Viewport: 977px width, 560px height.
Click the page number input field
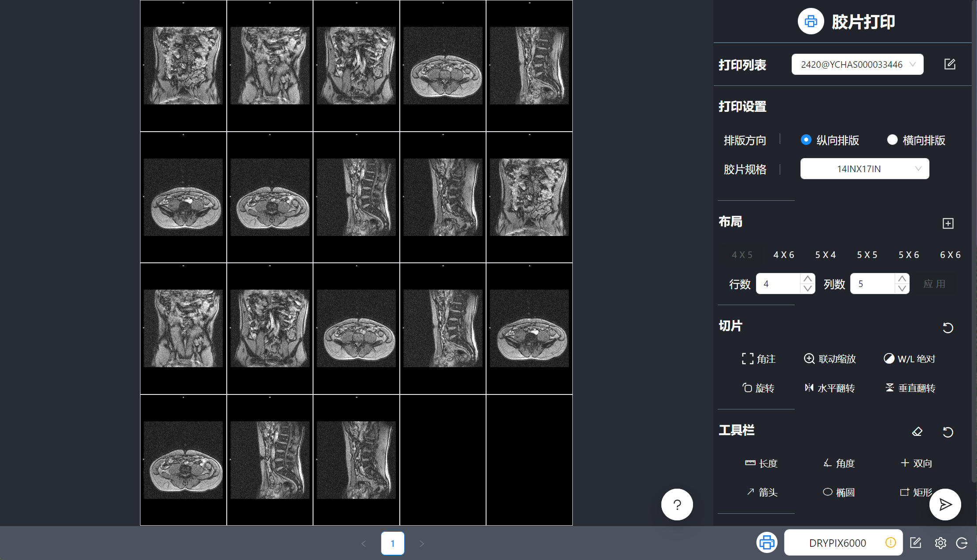pyautogui.click(x=392, y=543)
